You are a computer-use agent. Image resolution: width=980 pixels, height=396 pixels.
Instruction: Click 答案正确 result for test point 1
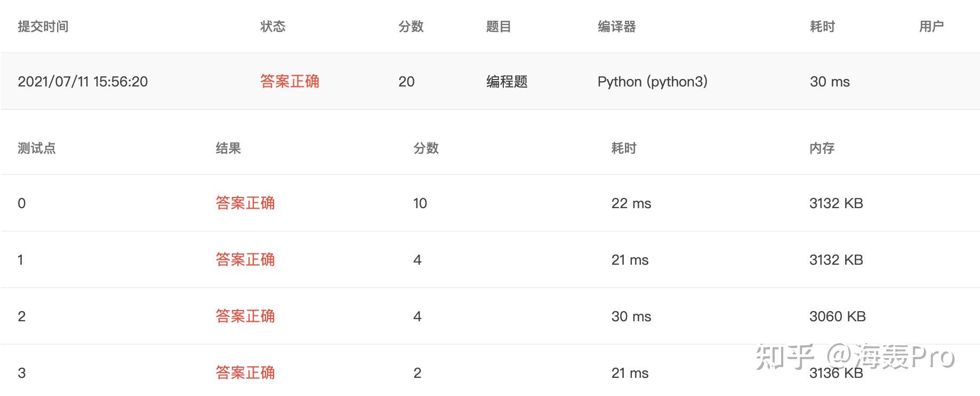point(245,260)
